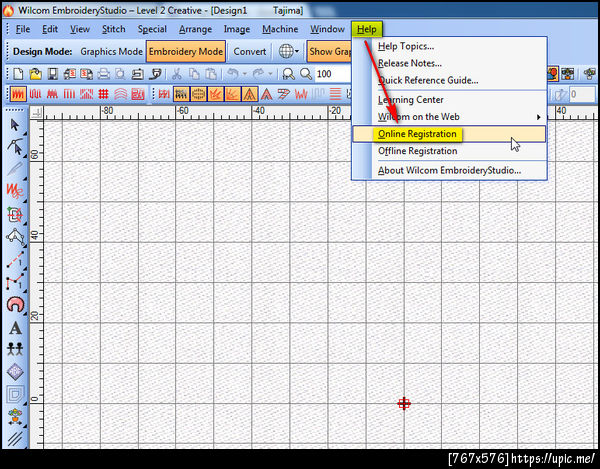Open the Undo history dropdown arrow
This screenshot has width=600, height=469.
tap(245, 73)
